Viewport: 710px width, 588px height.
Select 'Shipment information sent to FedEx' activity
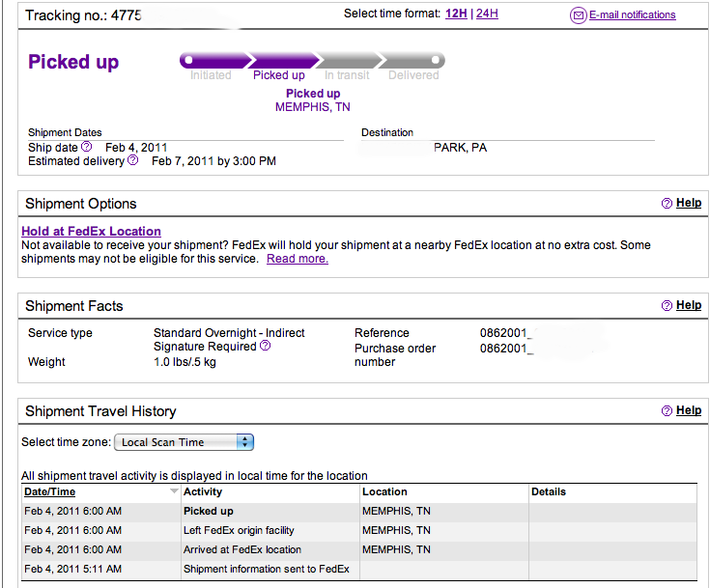point(267,569)
